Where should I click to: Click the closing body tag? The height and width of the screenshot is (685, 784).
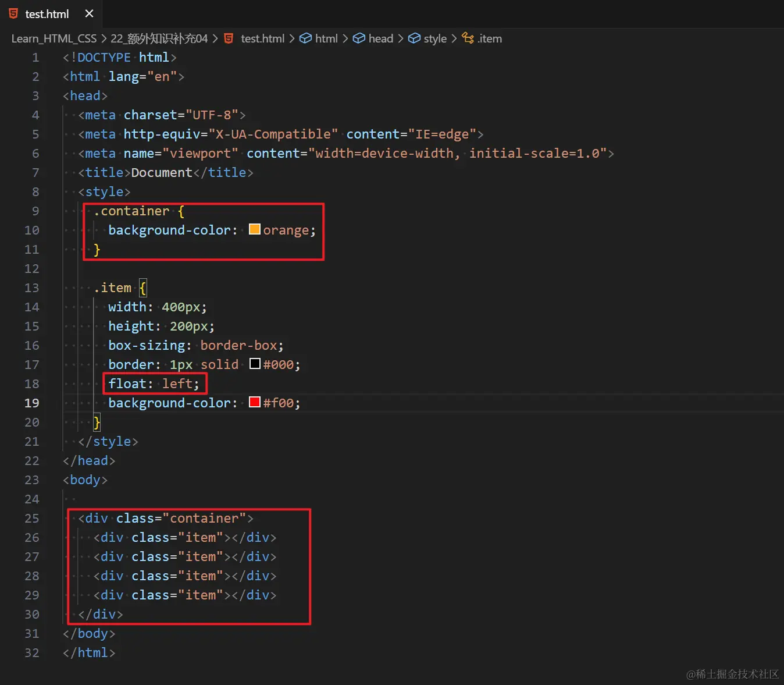(x=89, y=633)
